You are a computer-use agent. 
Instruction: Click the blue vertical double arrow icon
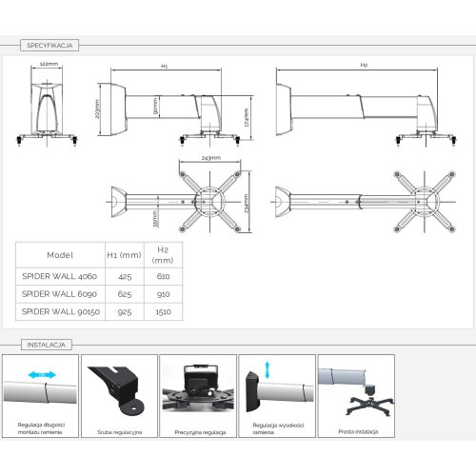coord(268,369)
